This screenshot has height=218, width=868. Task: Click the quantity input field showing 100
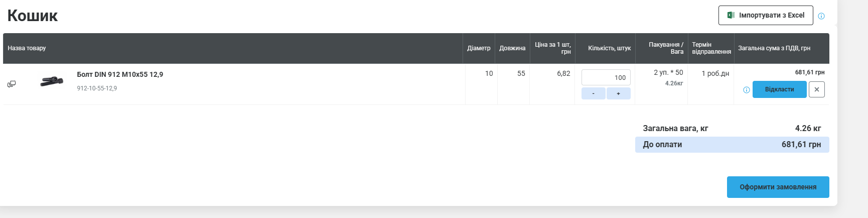point(606,77)
